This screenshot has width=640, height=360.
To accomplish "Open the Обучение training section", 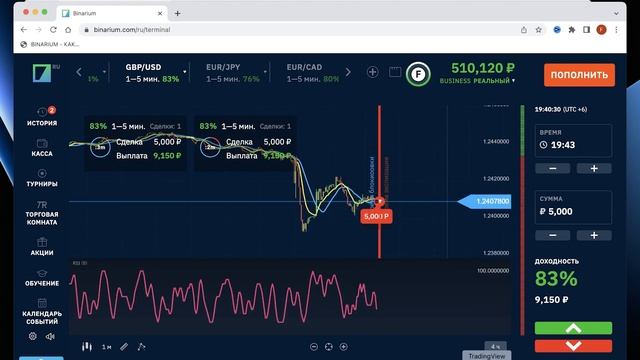I will click(42, 278).
